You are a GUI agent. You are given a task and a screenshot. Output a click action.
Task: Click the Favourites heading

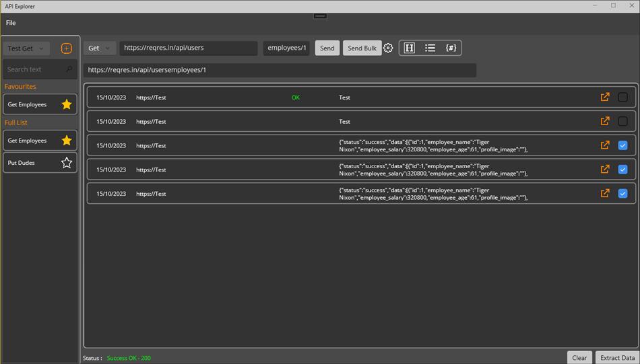[x=20, y=86]
